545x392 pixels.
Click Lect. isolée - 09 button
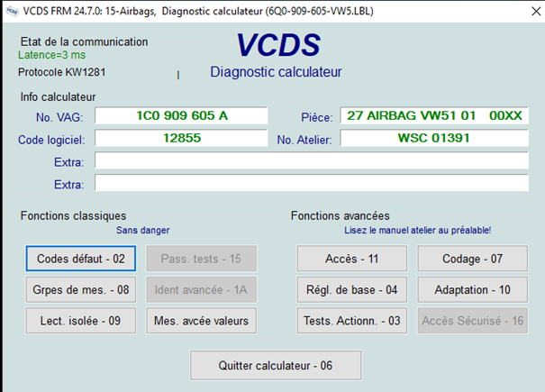point(81,320)
